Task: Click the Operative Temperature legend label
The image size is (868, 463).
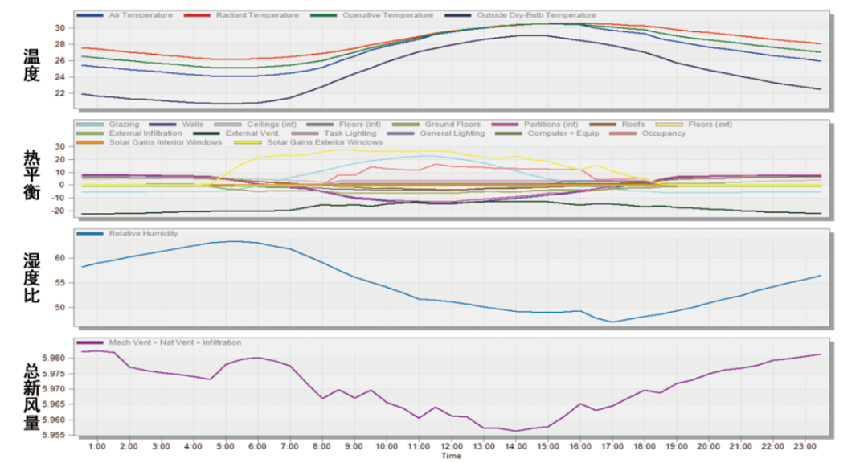Action: [x=387, y=15]
